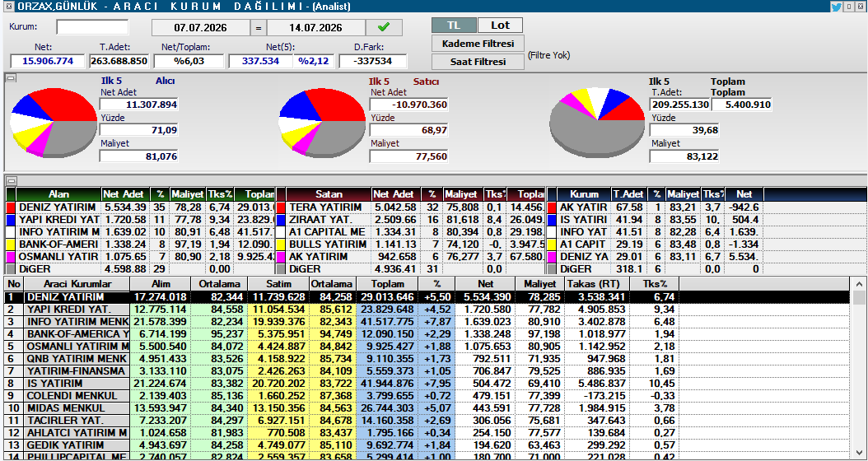
Task: Select the TERA YATIRIM seller row
Action: pyautogui.click(x=411, y=207)
